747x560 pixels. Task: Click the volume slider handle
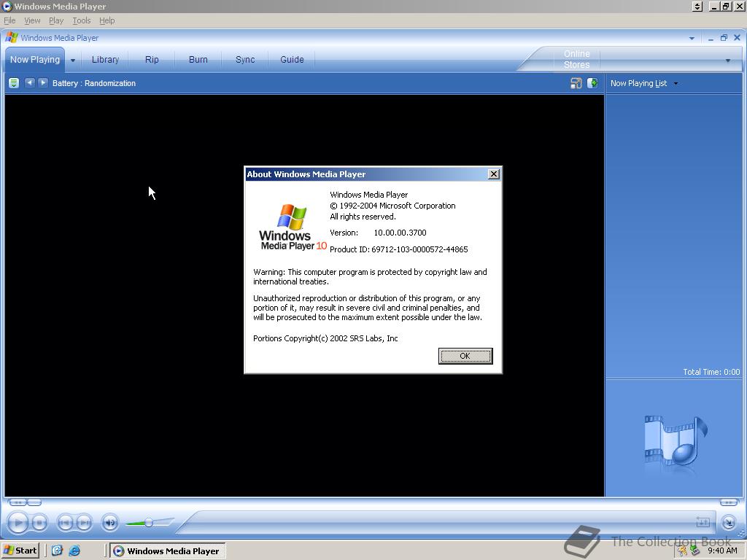coord(149,523)
